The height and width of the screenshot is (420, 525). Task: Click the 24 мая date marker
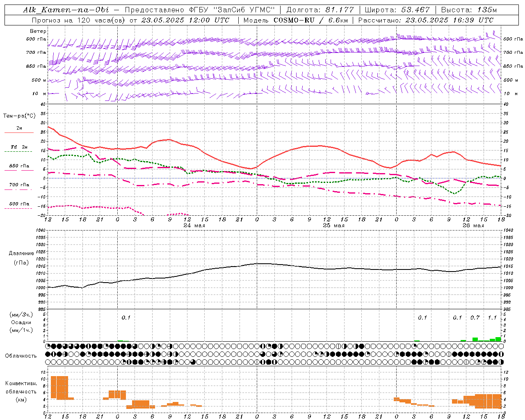click(x=194, y=226)
